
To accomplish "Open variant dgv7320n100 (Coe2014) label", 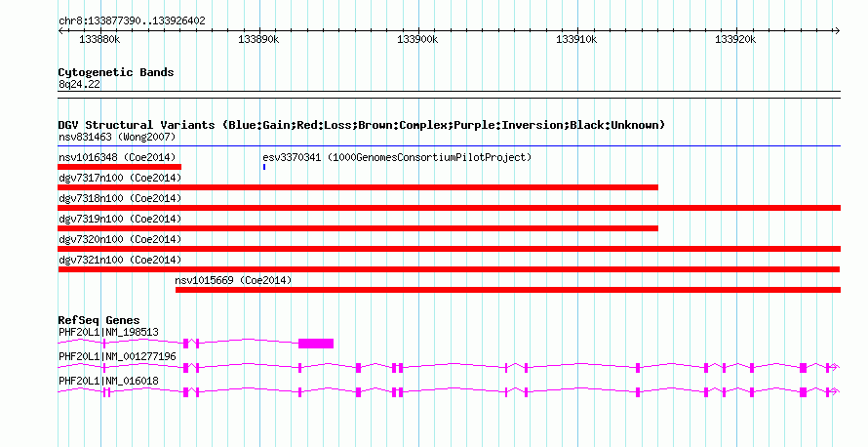I will [x=120, y=239].
